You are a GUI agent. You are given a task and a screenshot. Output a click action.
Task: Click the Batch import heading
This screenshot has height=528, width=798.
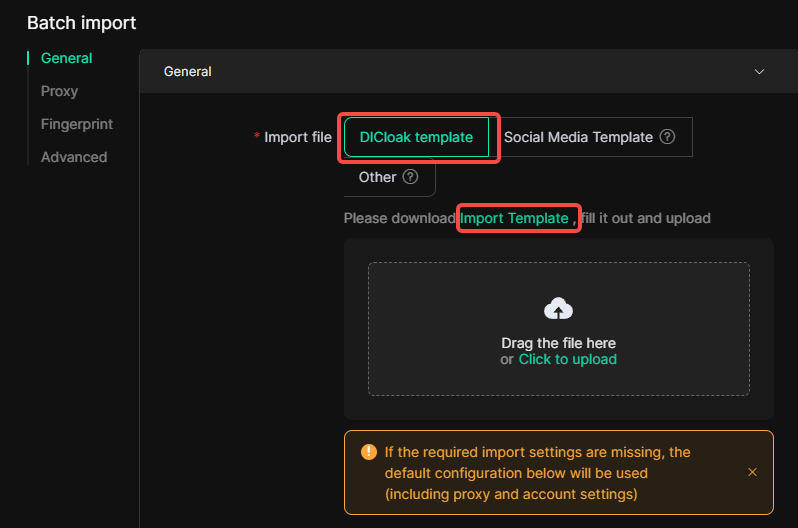click(81, 22)
